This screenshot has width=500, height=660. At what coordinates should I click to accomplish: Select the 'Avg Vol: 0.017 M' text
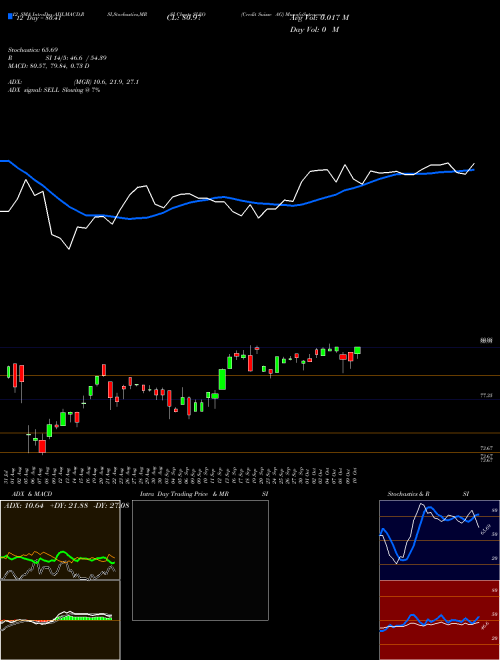coord(319,18)
